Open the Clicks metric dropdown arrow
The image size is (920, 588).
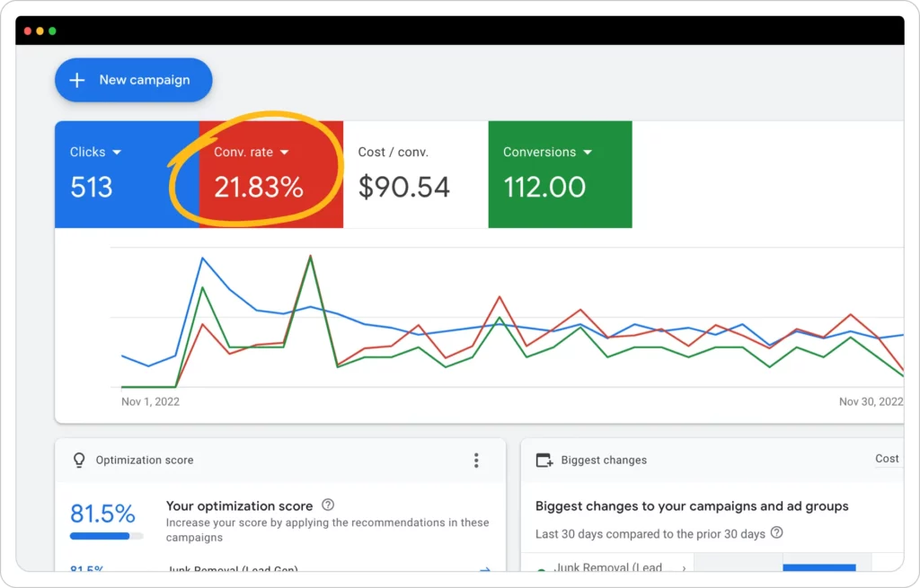pyautogui.click(x=117, y=153)
